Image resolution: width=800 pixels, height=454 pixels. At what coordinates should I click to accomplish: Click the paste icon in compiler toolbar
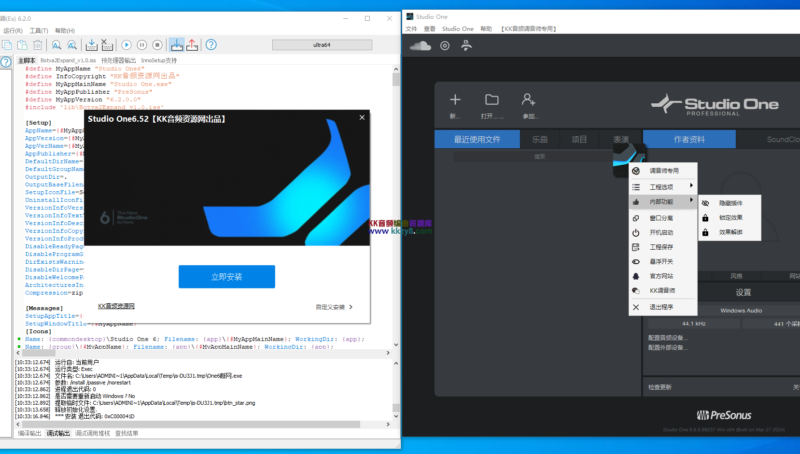(x=22, y=45)
